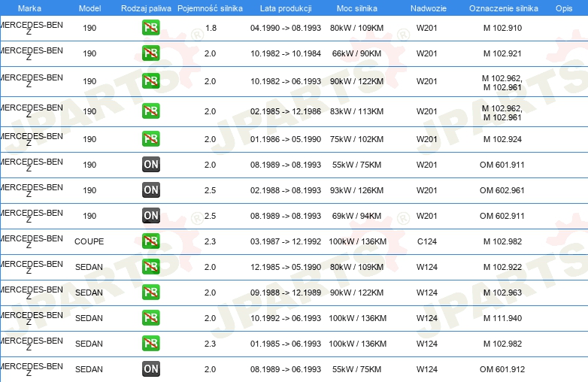Select engine code M 102.963
This screenshot has width=588, height=382.
502,293
